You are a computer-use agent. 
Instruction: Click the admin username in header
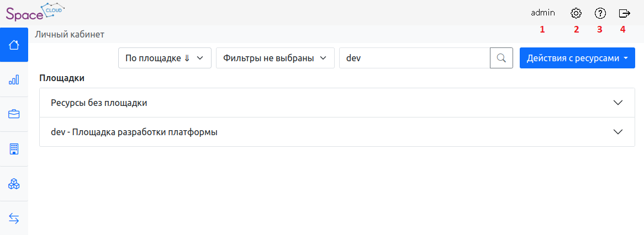[542, 13]
